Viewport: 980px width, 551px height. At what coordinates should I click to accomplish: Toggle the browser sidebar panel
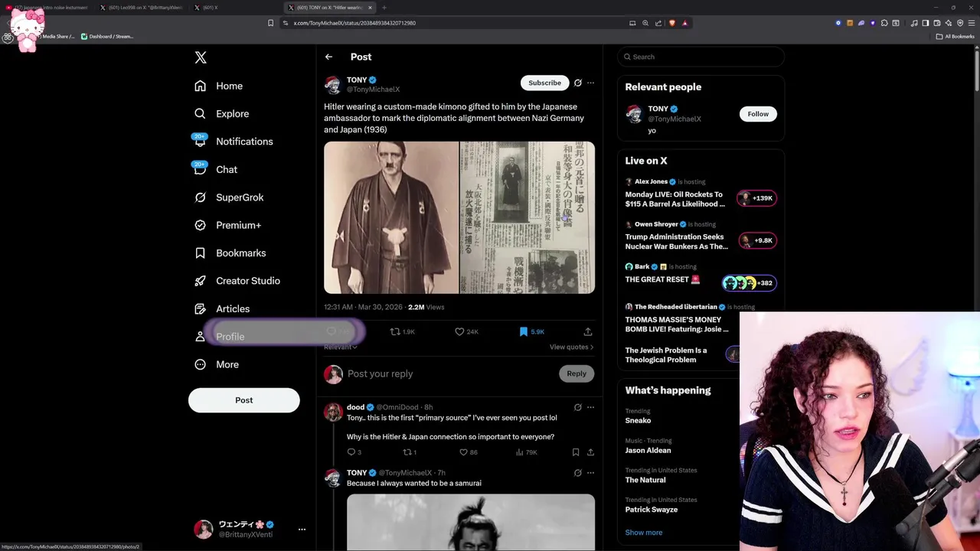[926, 23]
